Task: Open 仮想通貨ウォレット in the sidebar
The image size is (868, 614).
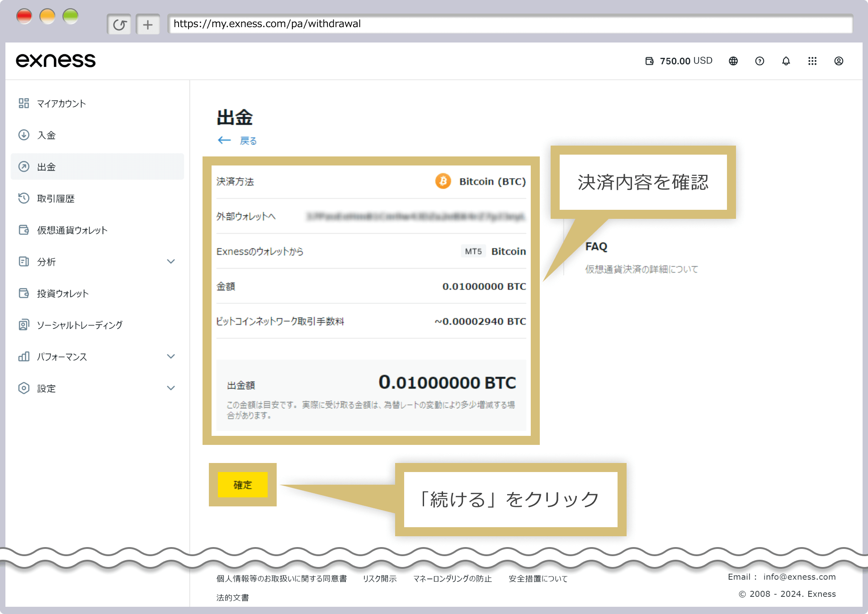Action: coord(72,230)
